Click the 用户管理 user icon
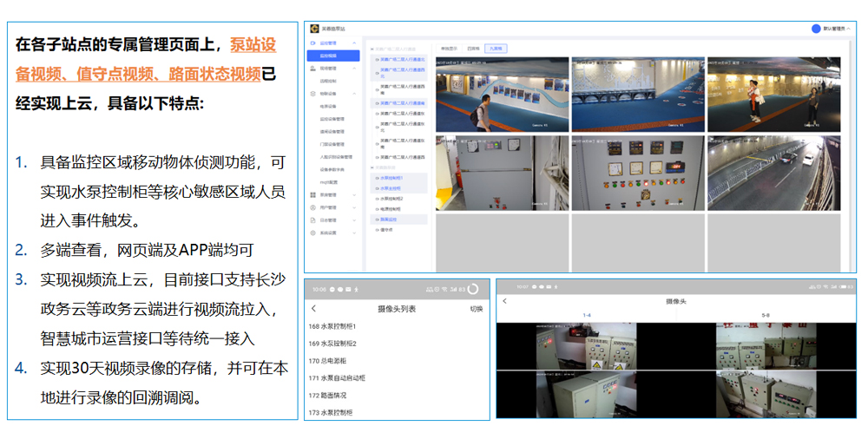The image size is (868, 439). tap(312, 208)
